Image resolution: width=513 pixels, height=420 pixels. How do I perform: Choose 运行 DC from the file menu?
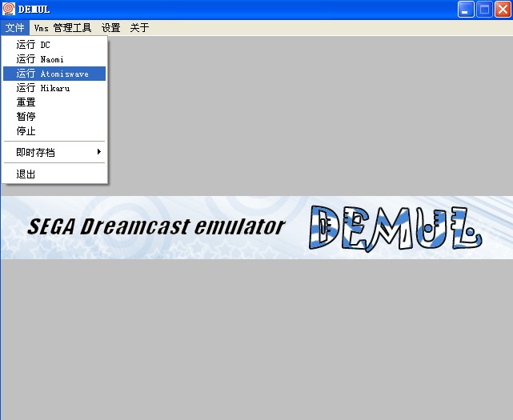coord(54,45)
